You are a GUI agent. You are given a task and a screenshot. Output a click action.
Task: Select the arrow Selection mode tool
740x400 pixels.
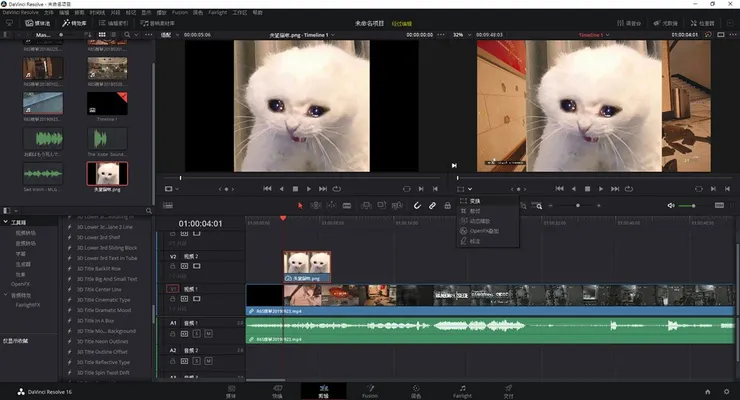(x=300, y=206)
